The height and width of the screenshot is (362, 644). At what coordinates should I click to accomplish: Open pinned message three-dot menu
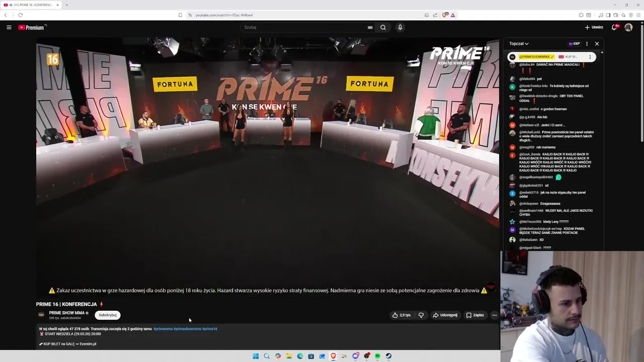click(x=590, y=57)
